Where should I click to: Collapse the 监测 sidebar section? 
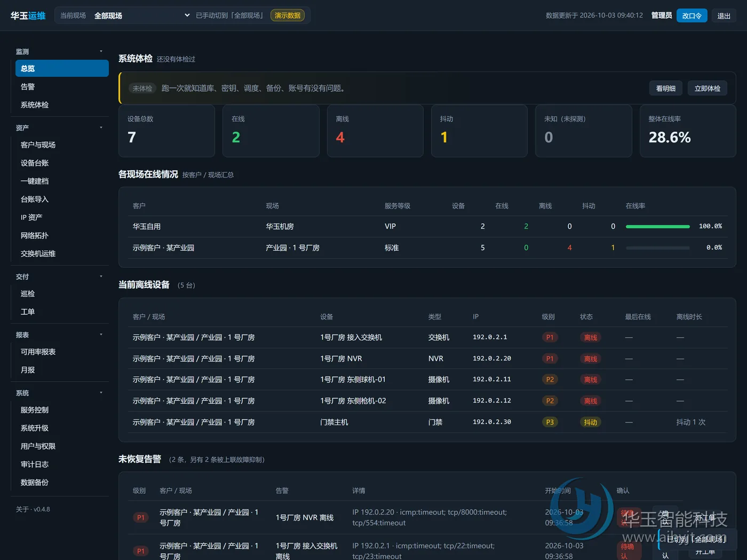pyautogui.click(x=60, y=51)
